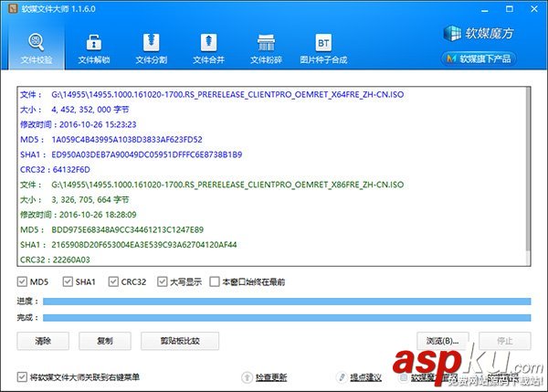Click SHA1 value starting ED950A03DEB7
This screenshot has height=392, width=548.
pyautogui.click(x=147, y=154)
